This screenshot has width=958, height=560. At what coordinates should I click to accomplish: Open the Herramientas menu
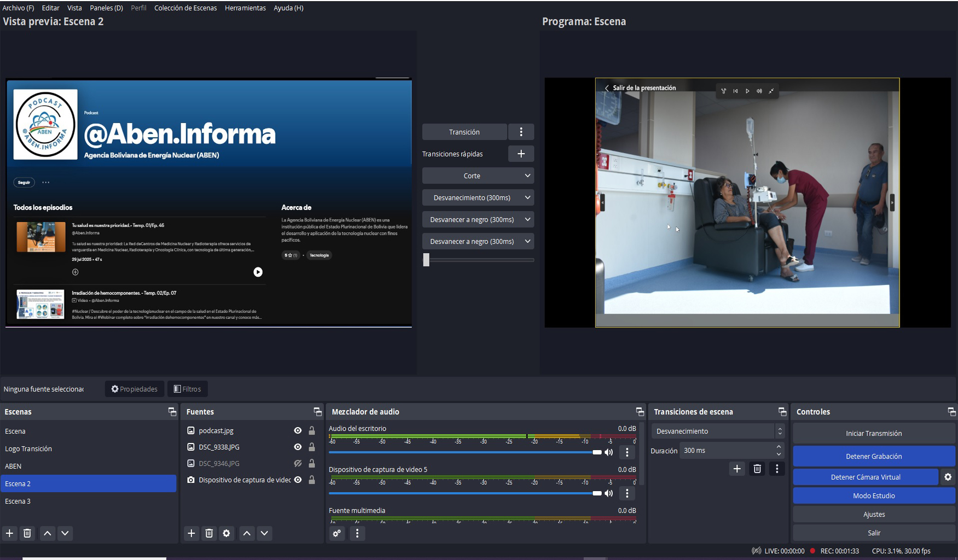[x=245, y=8]
